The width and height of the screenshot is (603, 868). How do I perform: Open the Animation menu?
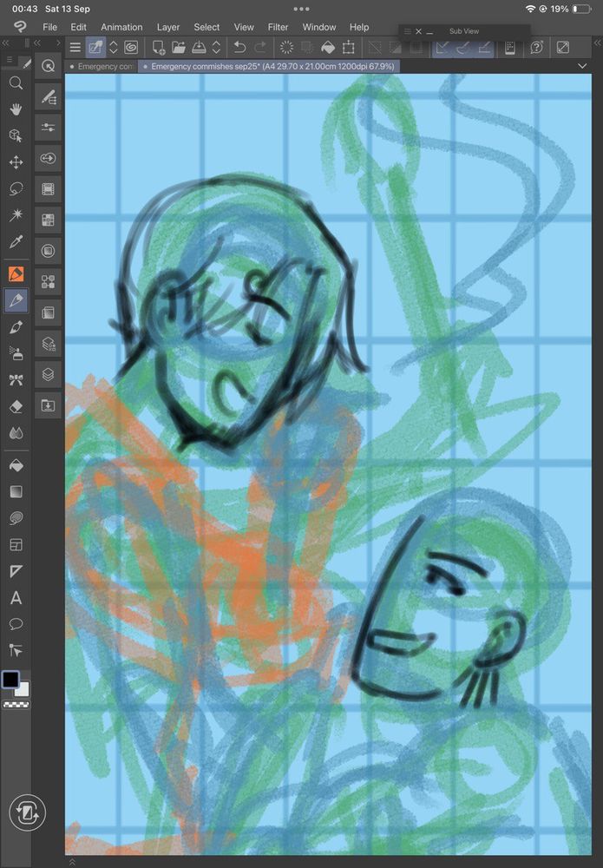[x=121, y=27]
